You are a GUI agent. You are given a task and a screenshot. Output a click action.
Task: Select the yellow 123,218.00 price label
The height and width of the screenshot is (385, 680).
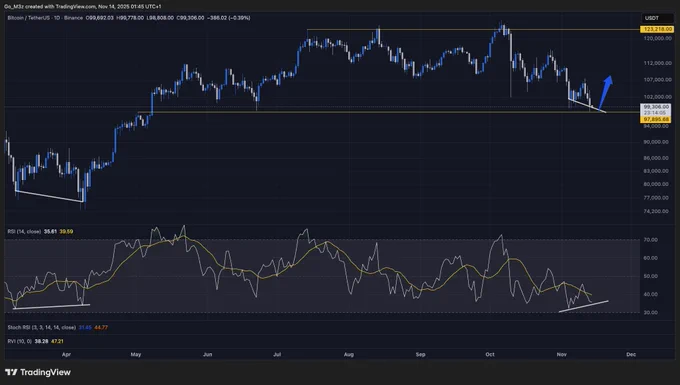tap(657, 29)
